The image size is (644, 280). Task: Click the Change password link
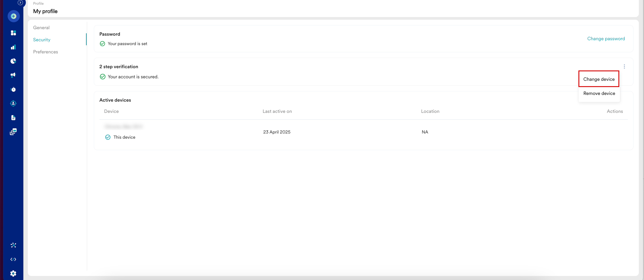click(606, 39)
